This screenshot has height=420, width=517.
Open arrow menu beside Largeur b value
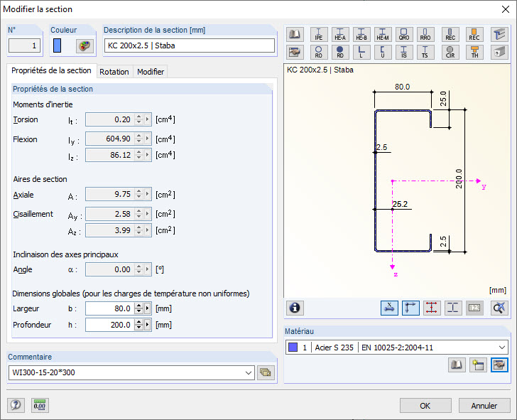point(148,308)
